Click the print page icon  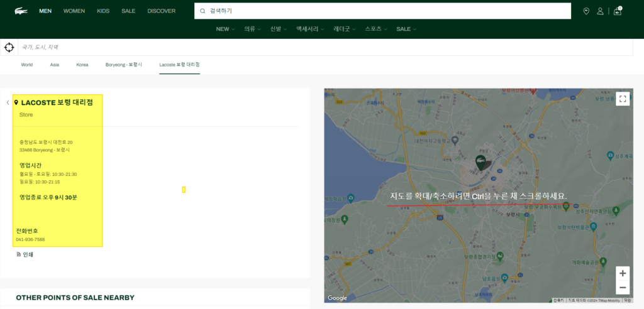[18, 254]
